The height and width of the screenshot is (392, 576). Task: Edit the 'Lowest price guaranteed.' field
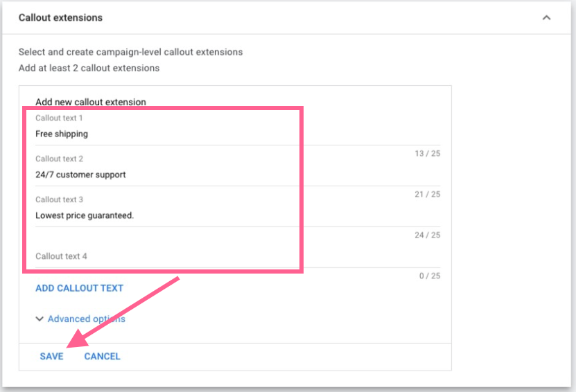click(x=166, y=215)
